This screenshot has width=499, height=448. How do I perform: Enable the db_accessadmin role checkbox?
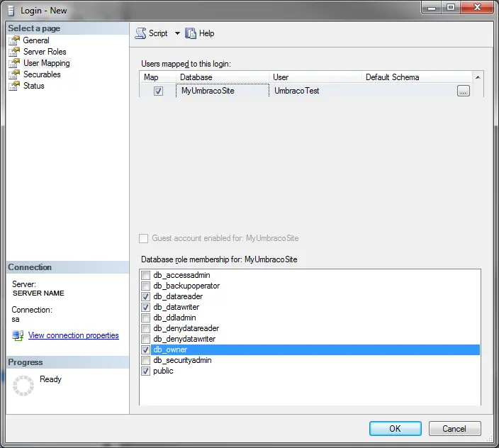pyautogui.click(x=146, y=275)
